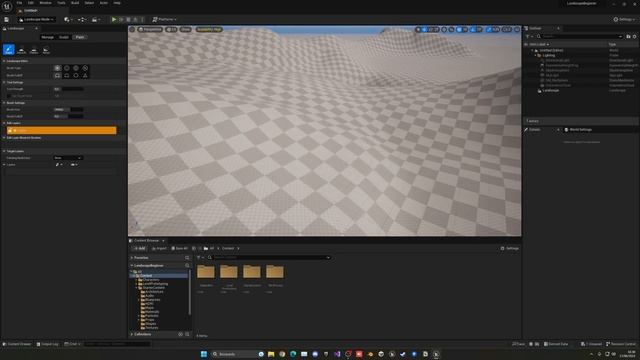Open the Window menu
Screen dimensions: 640x360
pos(45,3)
